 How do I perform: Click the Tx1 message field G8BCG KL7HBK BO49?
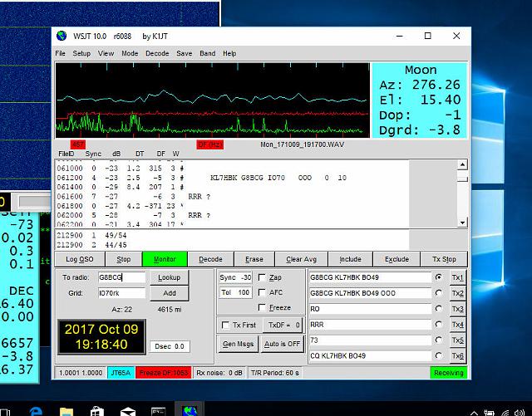click(370, 277)
